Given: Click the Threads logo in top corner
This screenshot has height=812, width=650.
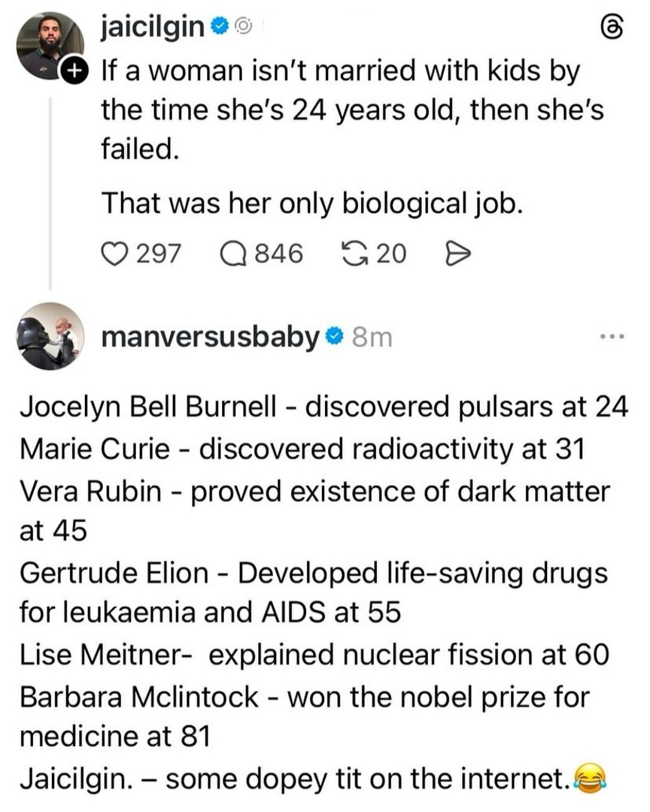Looking at the screenshot, I should point(613,28).
